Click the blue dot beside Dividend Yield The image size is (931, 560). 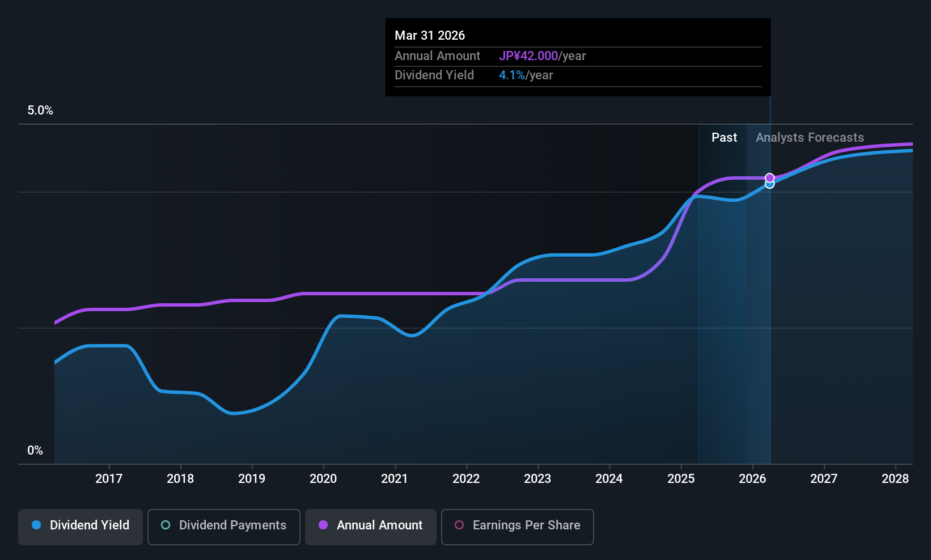36,525
